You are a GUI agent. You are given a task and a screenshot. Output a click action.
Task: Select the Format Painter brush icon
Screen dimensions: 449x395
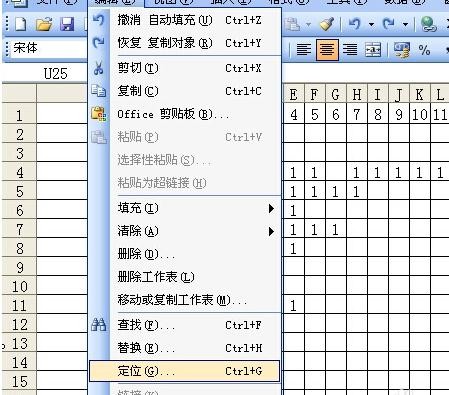pyautogui.click(x=327, y=24)
